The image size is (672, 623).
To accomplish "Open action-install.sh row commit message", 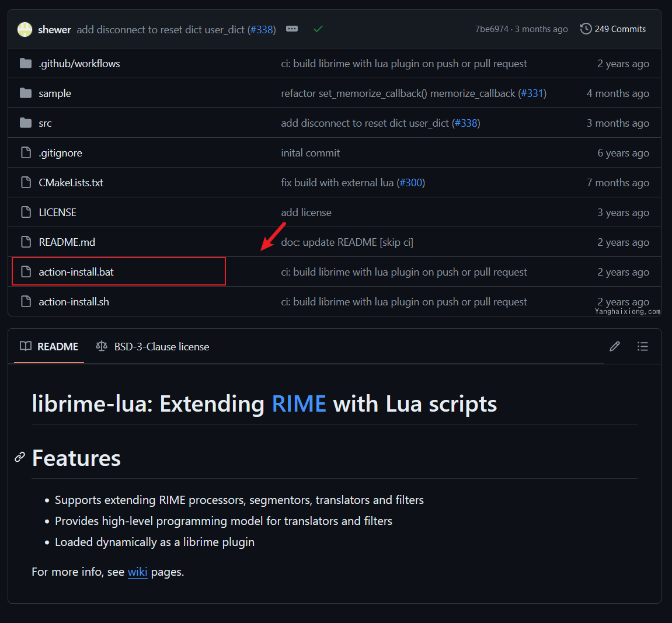I will pos(403,302).
